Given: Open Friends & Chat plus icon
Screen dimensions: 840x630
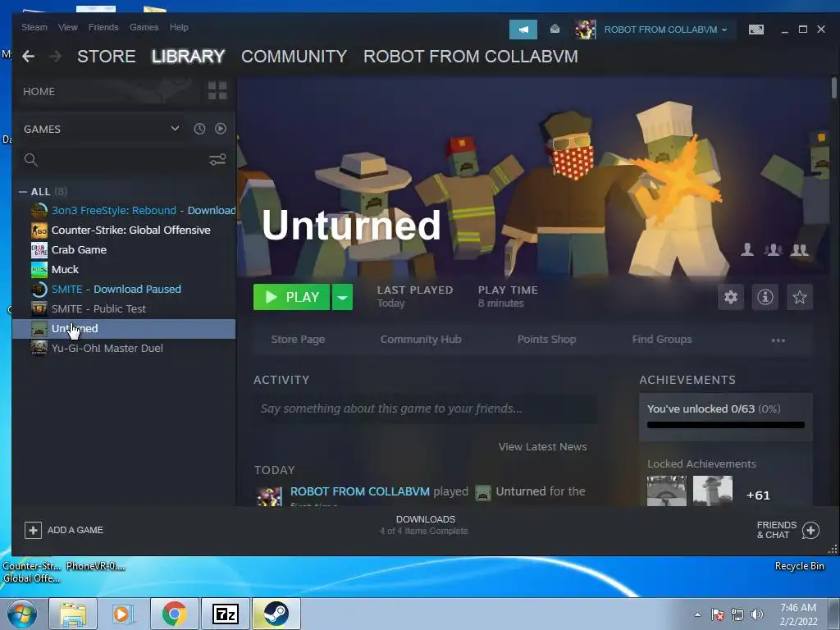Looking at the screenshot, I should [x=810, y=531].
